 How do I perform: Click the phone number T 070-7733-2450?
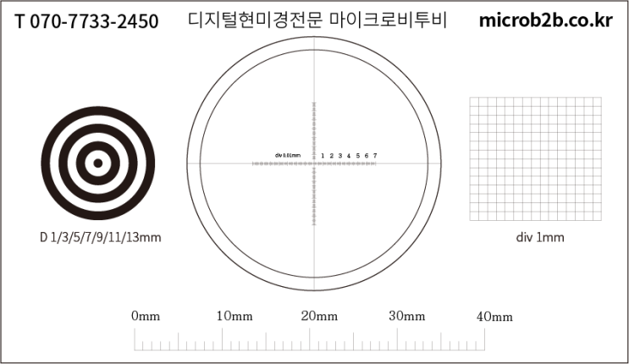click(x=86, y=21)
